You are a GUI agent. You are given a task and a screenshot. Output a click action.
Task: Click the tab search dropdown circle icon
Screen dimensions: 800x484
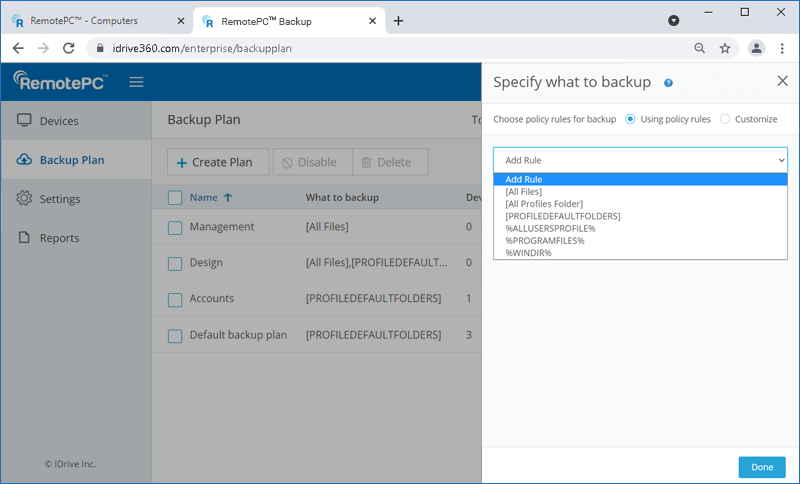(x=673, y=20)
